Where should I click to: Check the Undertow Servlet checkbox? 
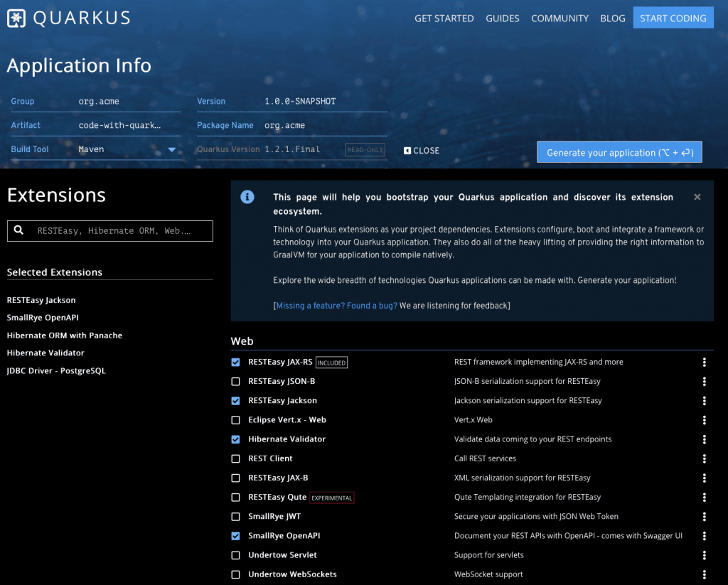point(236,555)
